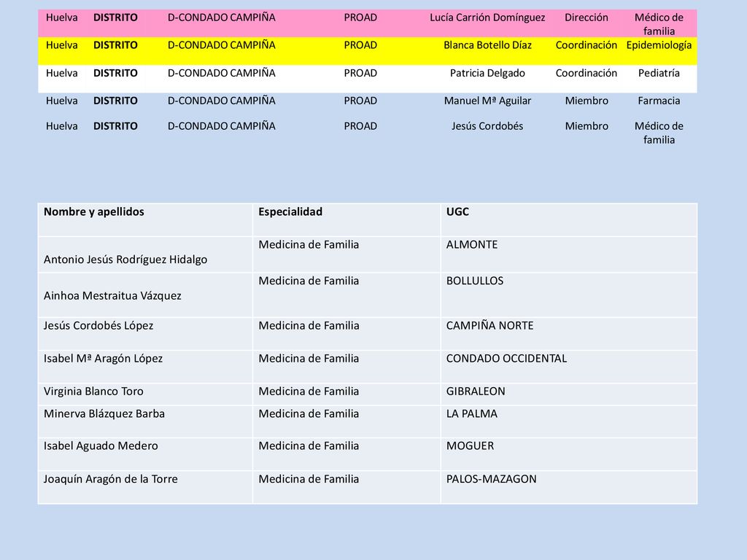747x560 pixels.
Task: Select the name Minerva Blázquez Barba
Action: point(104,414)
